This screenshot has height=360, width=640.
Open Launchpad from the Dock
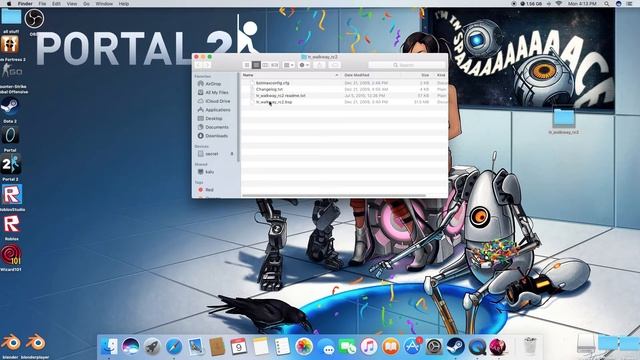(152, 347)
